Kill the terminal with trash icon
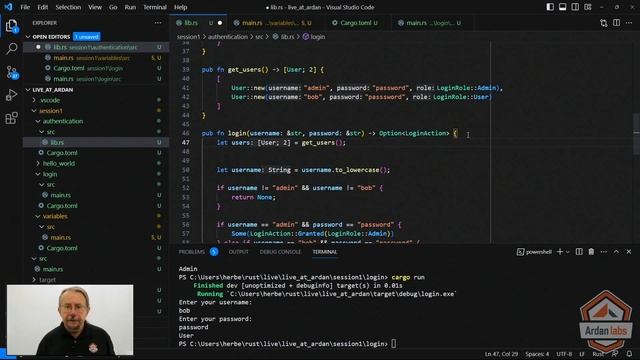 point(591,252)
